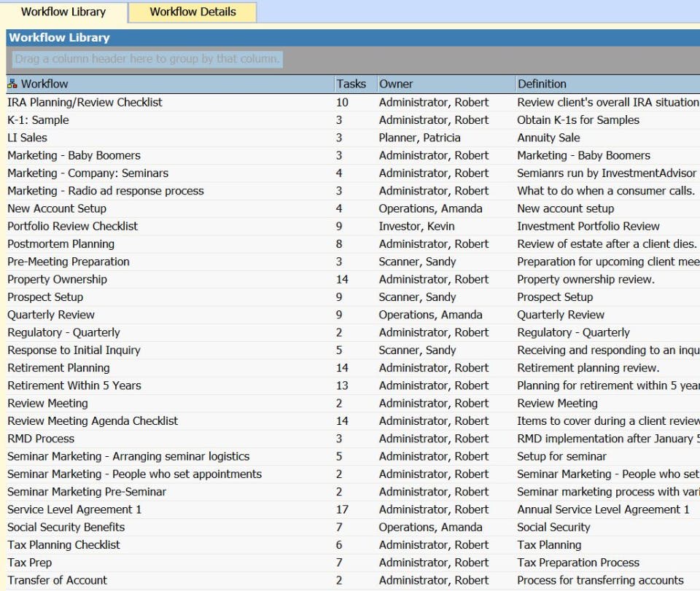Click 'Social Security' definition cell
700x591 pixels.
[x=553, y=527]
